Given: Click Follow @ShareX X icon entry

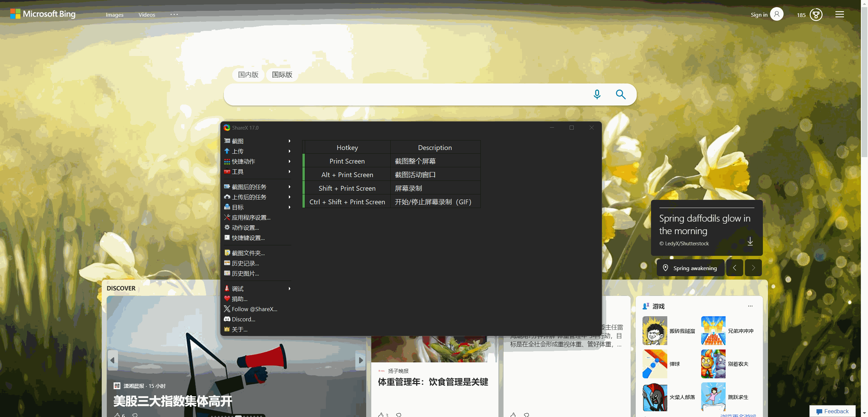Looking at the screenshot, I should point(254,309).
